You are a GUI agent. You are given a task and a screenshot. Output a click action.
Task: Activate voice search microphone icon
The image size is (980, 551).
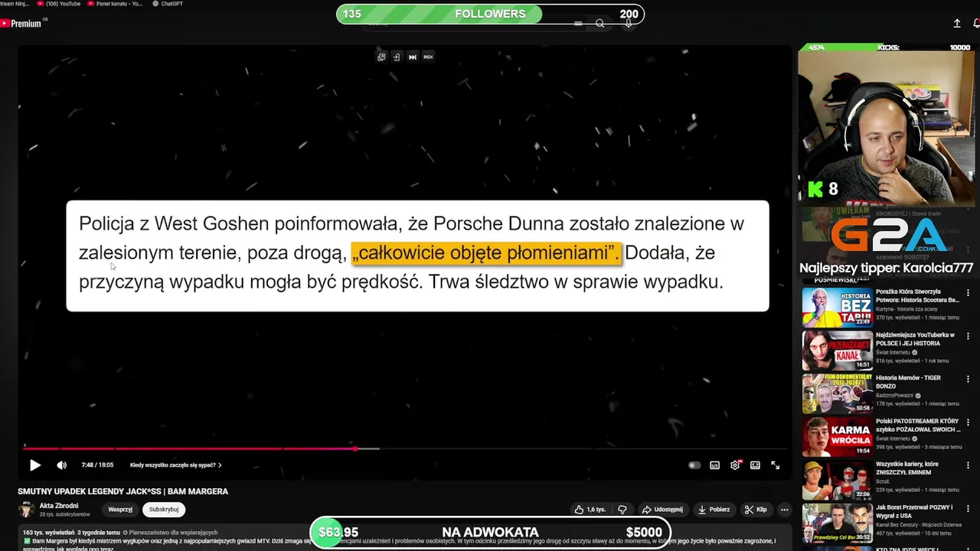[x=629, y=24]
